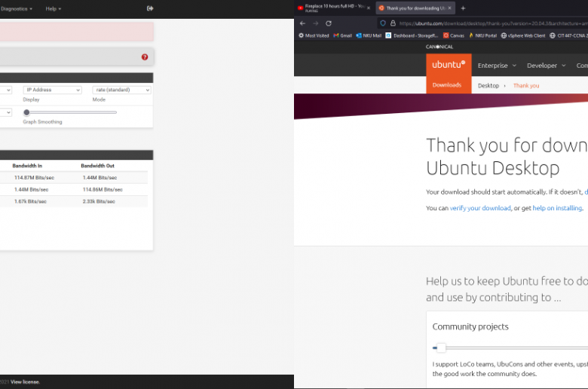Select the 114.86M Bits/sec bandwidth out cell
588x389 pixels.
(103, 190)
